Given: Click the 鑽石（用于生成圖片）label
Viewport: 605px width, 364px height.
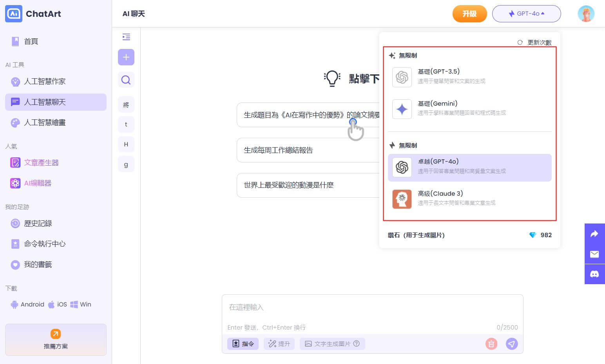Looking at the screenshot, I should click(416, 235).
